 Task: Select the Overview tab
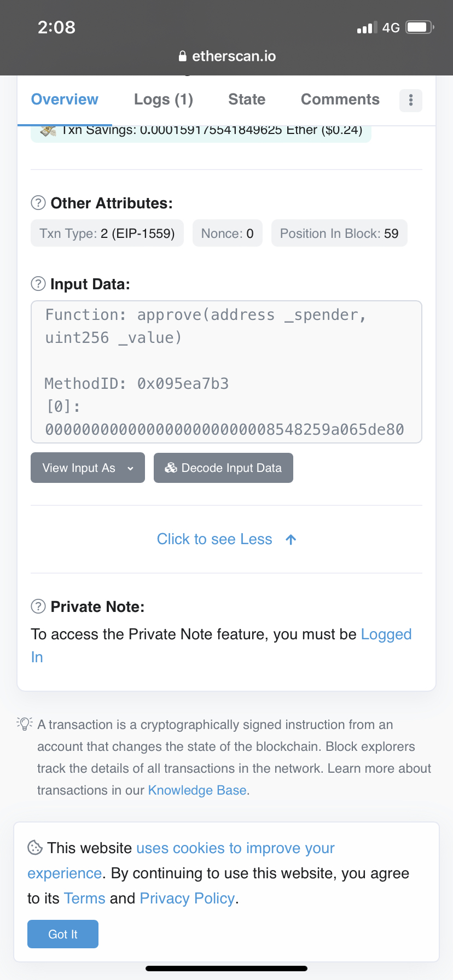click(65, 100)
